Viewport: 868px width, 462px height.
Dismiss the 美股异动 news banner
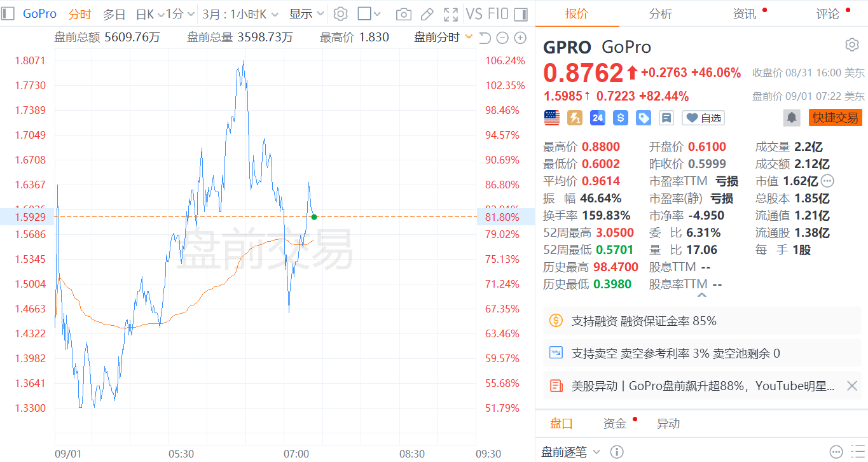tap(852, 386)
